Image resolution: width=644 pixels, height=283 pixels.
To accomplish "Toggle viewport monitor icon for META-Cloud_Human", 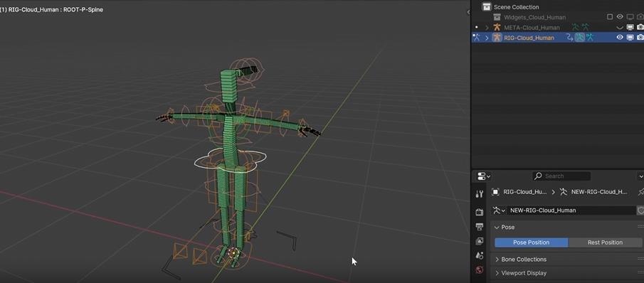I will point(630,28).
